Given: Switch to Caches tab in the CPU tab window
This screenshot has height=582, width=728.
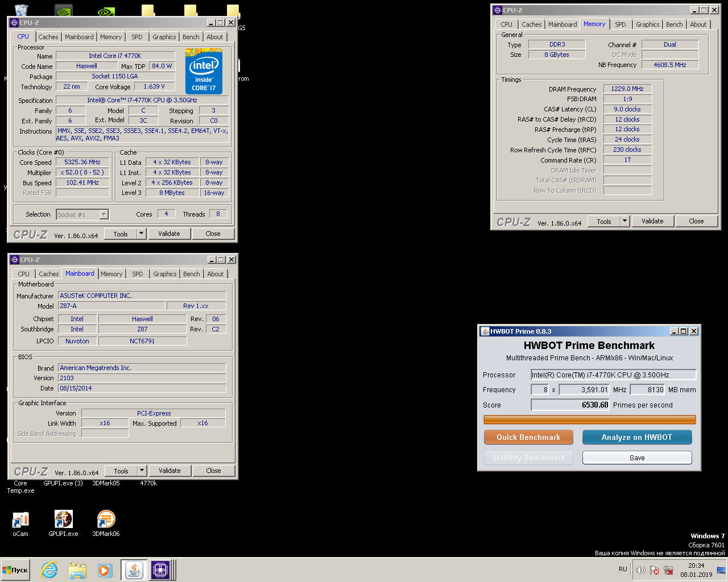Looking at the screenshot, I should pyautogui.click(x=48, y=37).
